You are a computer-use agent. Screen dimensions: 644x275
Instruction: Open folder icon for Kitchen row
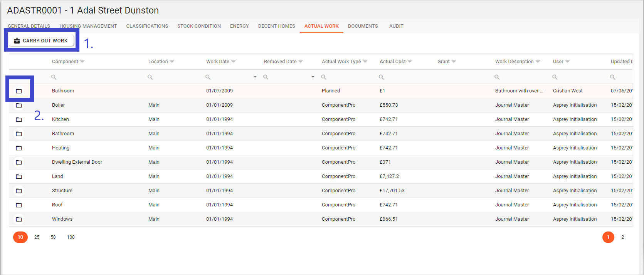pos(19,119)
